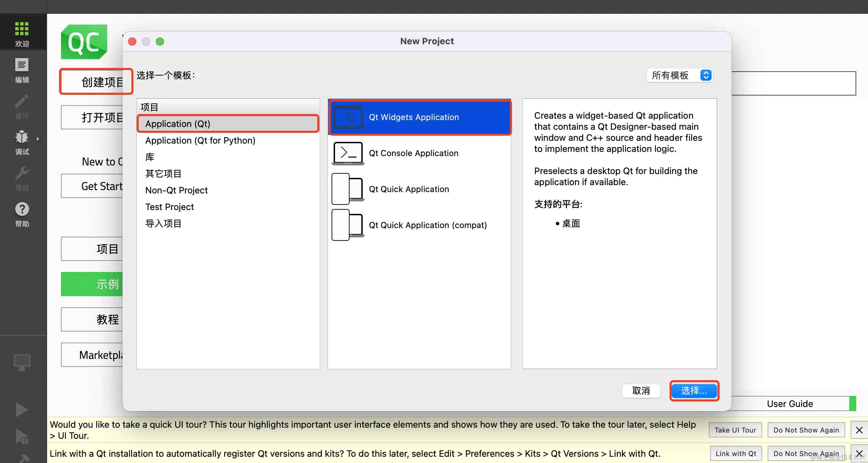Image resolution: width=868 pixels, height=463 pixels.
Task: Select 导入项目 category
Action: 228,224
